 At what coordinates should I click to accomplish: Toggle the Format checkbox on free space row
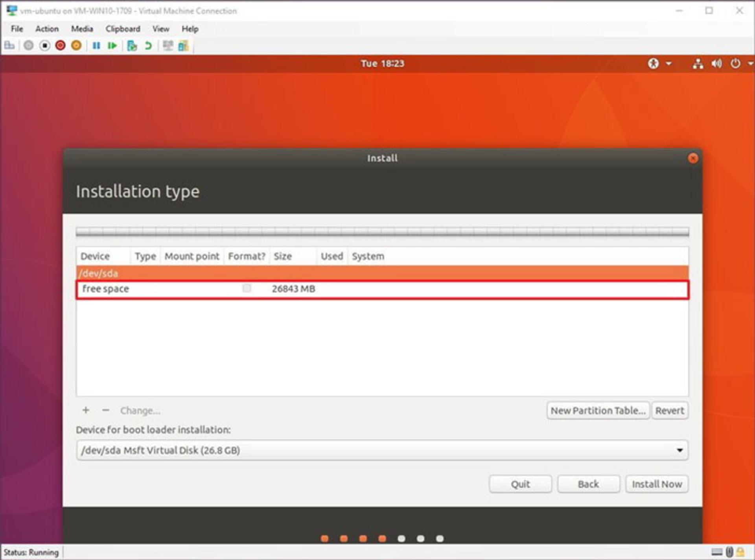click(x=247, y=288)
